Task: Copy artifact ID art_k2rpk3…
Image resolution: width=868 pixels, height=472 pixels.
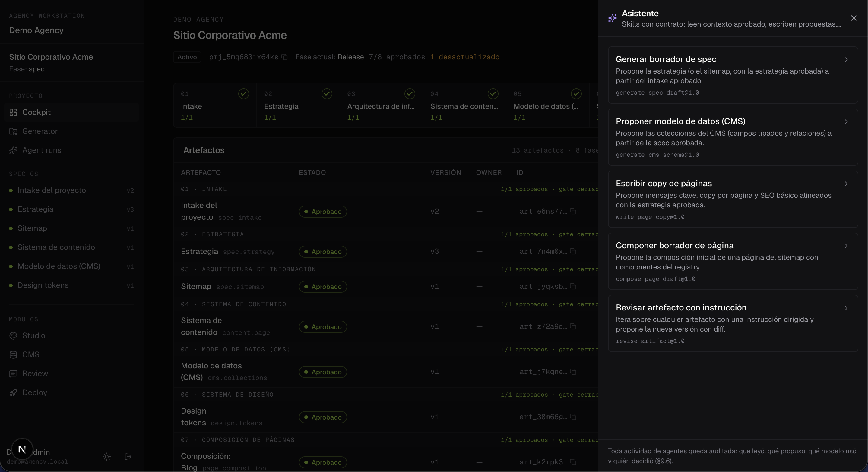Action: 573,462
